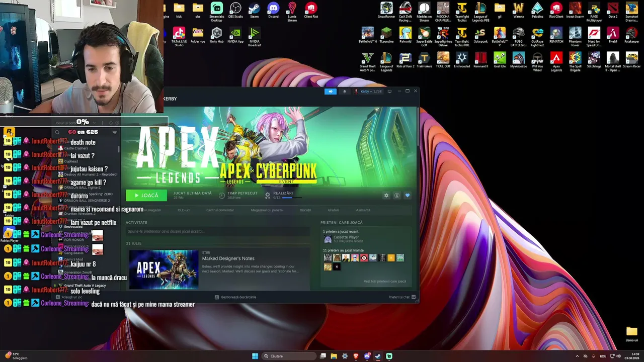Open Steam notifications bell
The width and height of the screenshot is (644, 362).
coord(345,92)
